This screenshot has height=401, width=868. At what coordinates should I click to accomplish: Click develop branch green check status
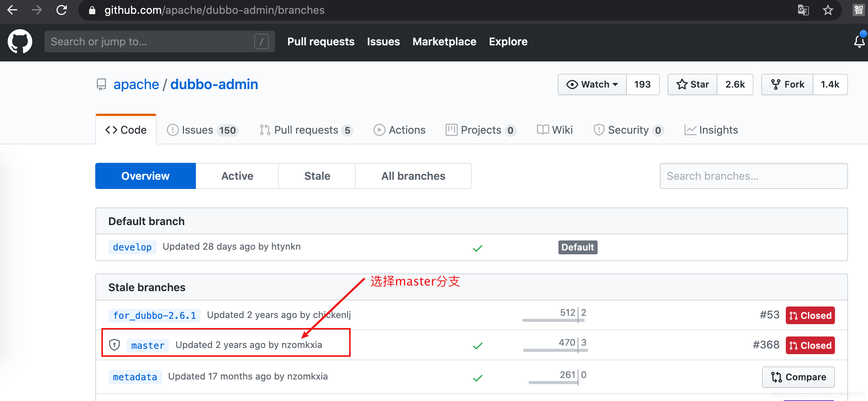[x=478, y=248]
